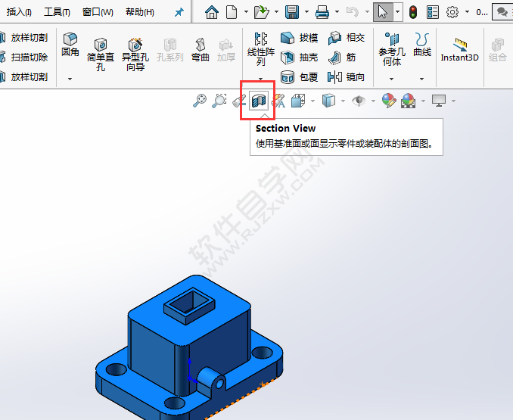Viewport: 513px width, 420px height.
Task: Expand the Save options dropdown arrow
Action: [x=306, y=12]
